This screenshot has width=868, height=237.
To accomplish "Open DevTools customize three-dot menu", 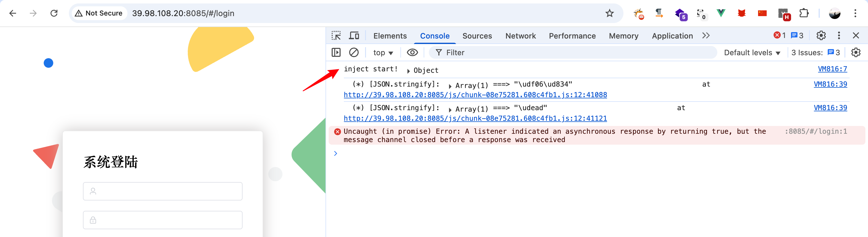I will pyautogui.click(x=839, y=35).
